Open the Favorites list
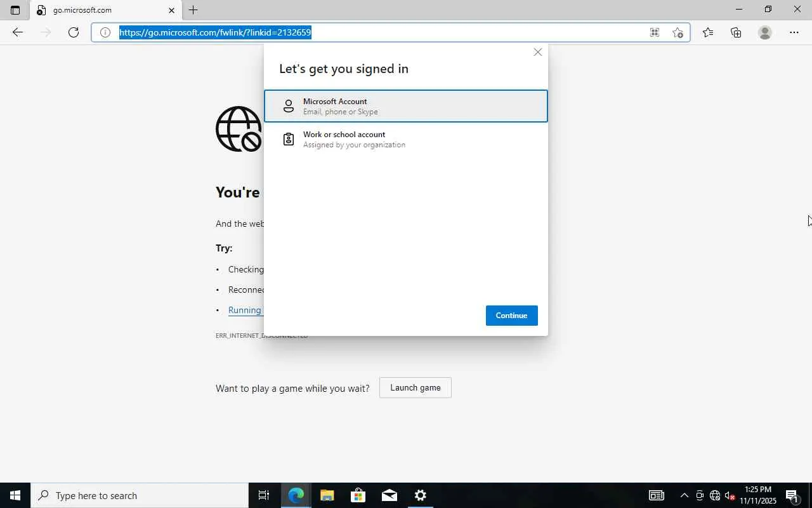 (x=708, y=32)
